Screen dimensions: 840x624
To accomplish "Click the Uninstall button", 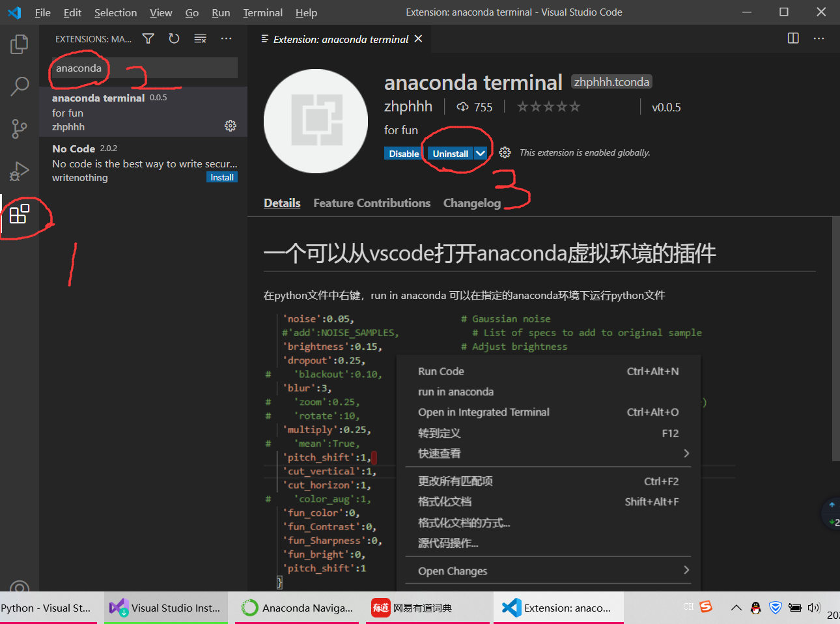I will coord(451,153).
